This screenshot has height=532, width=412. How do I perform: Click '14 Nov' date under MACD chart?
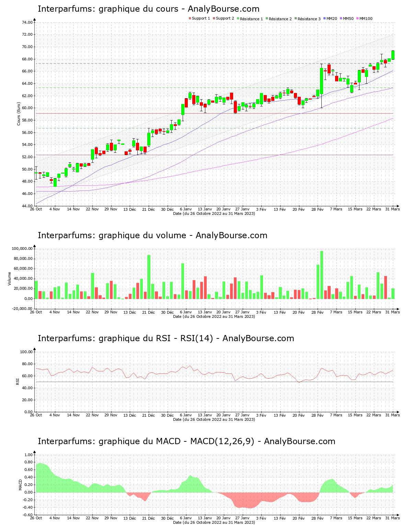tap(73, 518)
